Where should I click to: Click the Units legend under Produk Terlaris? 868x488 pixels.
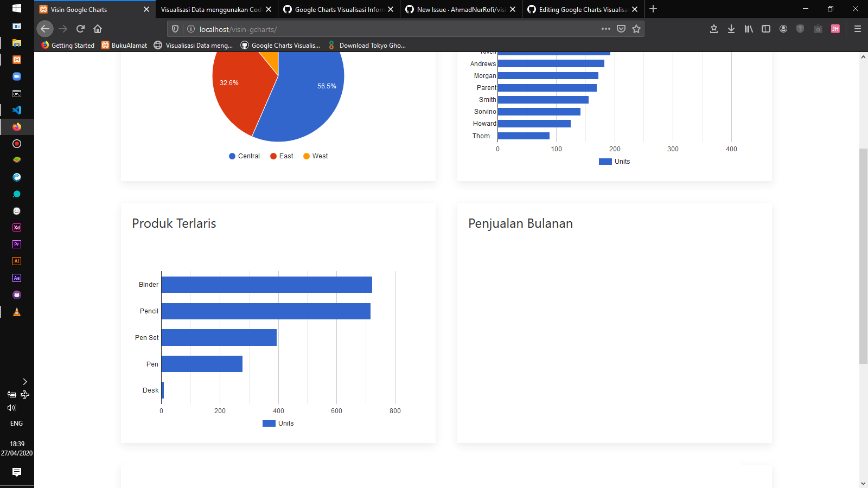coord(278,423)
